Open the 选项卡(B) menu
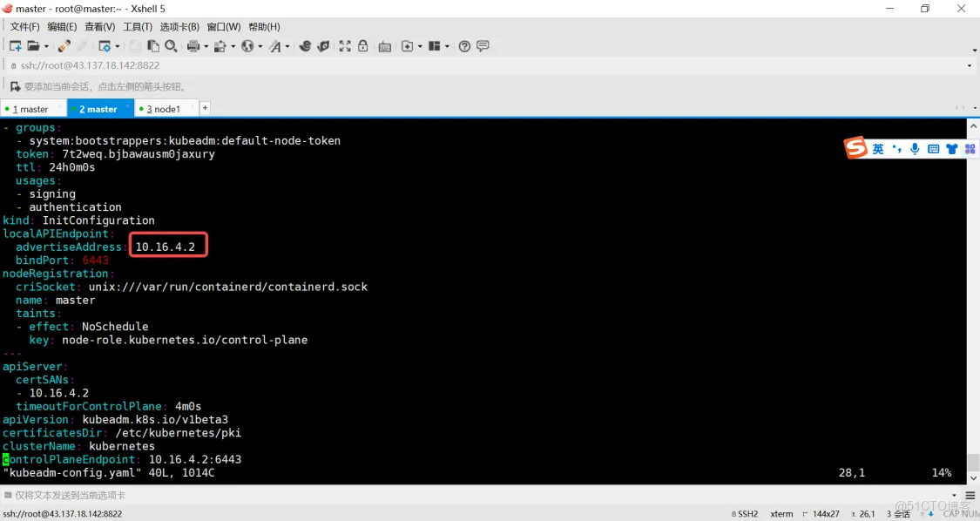Image resolution: width=980 pixels, height=521 pixels. click(x=179, y=27)
